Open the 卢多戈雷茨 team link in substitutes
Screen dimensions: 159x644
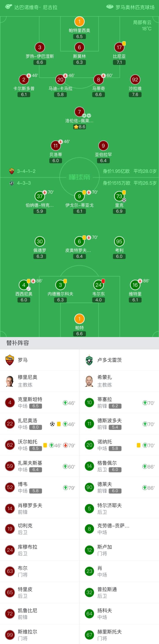click(x=109, y=360)
